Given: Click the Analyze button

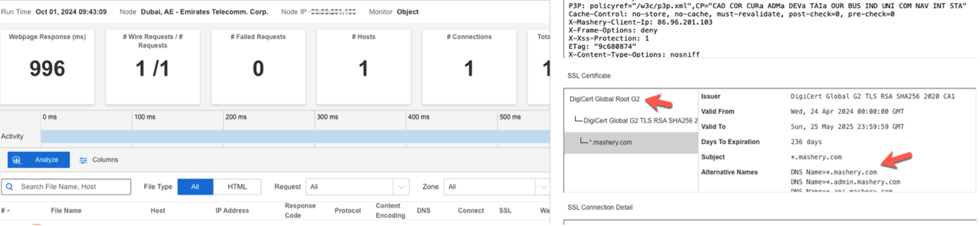Looking at the screenshot, I should click(39, 160).
